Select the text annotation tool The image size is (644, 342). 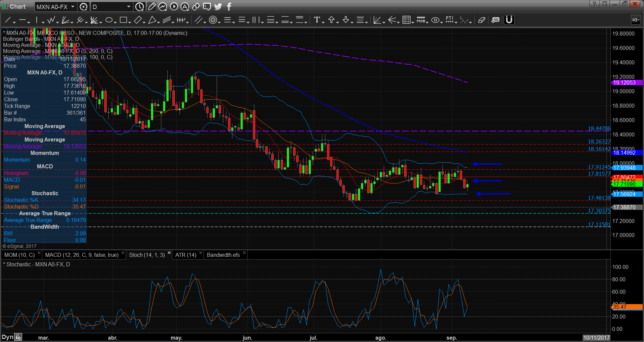pos(317,20)
